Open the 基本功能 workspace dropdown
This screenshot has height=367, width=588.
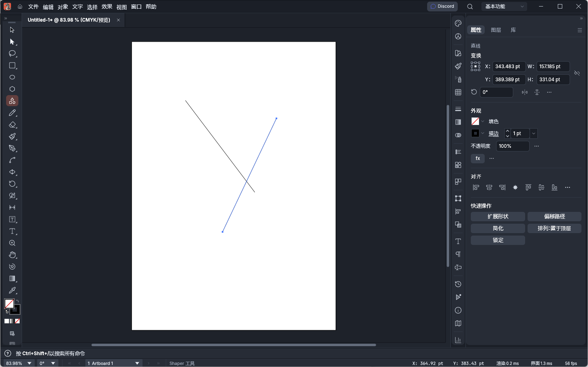[505, 7]
